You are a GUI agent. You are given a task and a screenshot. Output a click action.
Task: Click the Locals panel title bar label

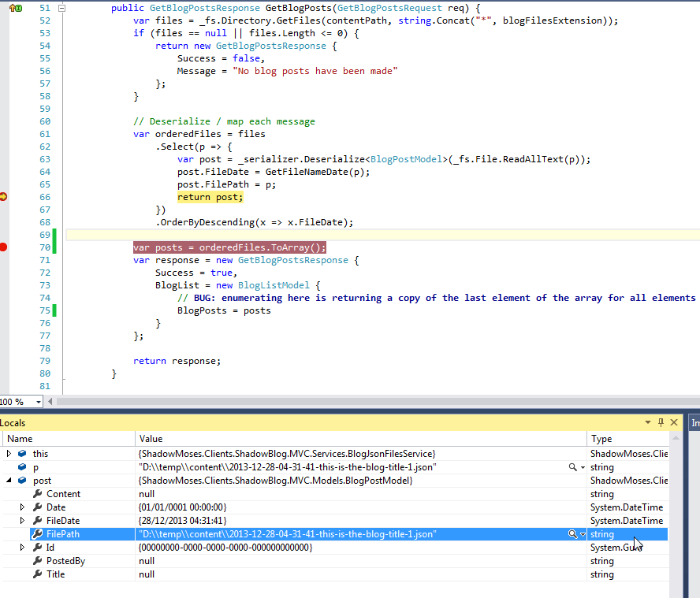click(x=13, y=422)
